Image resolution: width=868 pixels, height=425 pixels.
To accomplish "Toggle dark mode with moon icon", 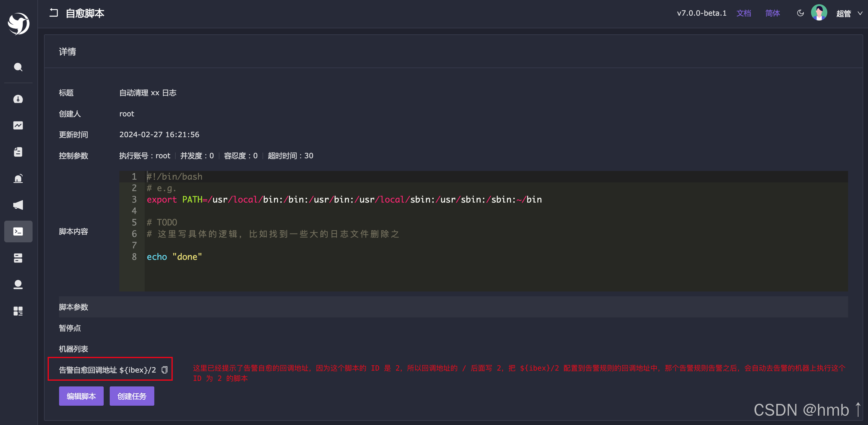I will (x=800, y=13).
